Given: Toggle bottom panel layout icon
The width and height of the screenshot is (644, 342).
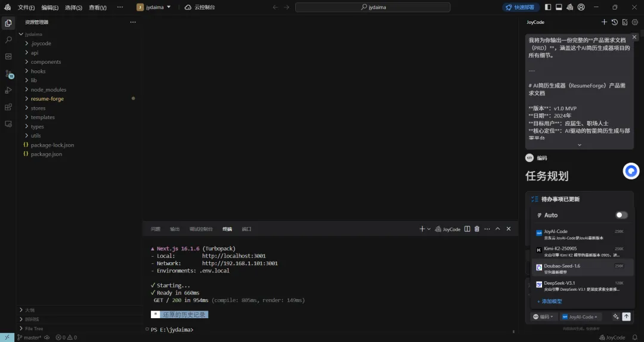Looking at the screenshot, I should tap(559, 7).
